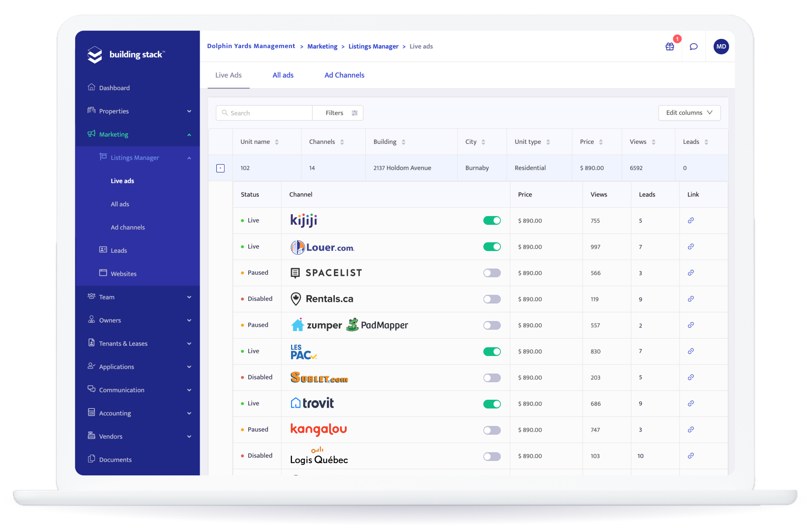This screenshot has height=527, width=812.
Task: Collapse the Marketing sidebar menu
Action: (189, 135)
